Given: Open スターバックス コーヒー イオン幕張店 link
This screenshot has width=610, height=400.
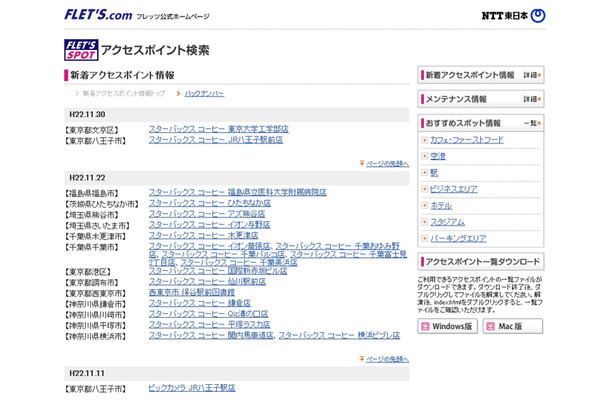Looking at the screenshot, I should (x=209, y=246).
